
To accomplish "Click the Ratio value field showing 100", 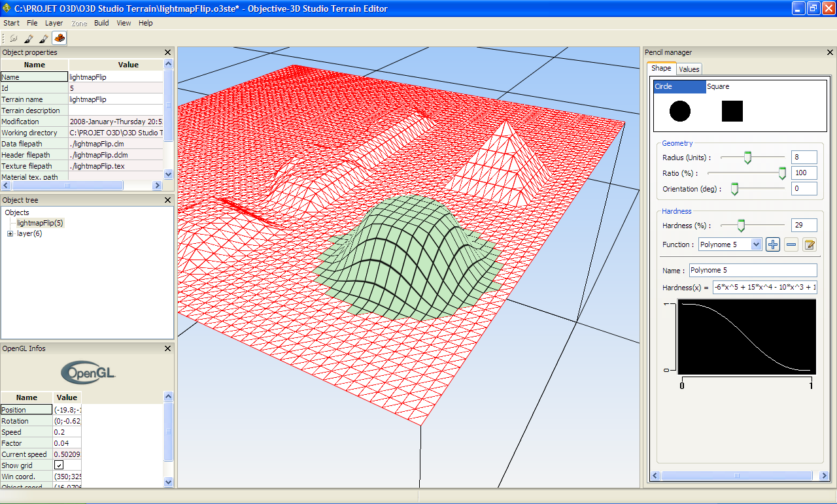I will [804, 173].
